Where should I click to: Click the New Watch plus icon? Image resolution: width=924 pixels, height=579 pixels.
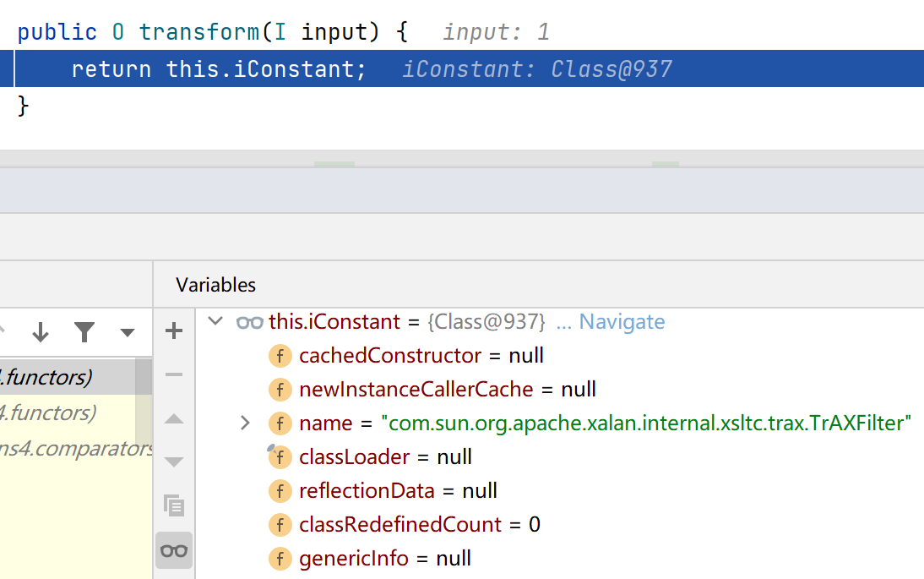point(174,330)
